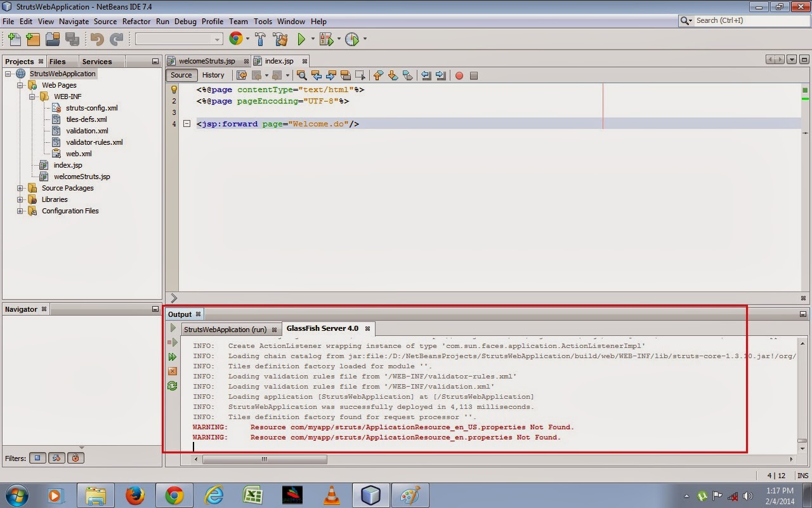The image size is (812, 508).
Task: Click the Next Bookmark icon
Action: [393, 76]
